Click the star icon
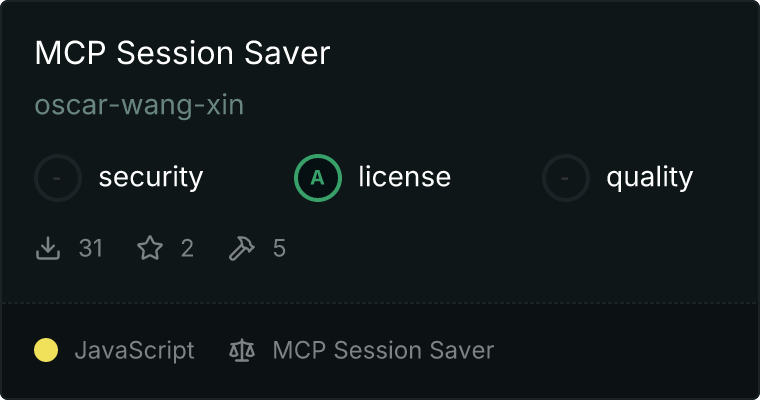The image size is (760, 400). (x=150, y=248)
